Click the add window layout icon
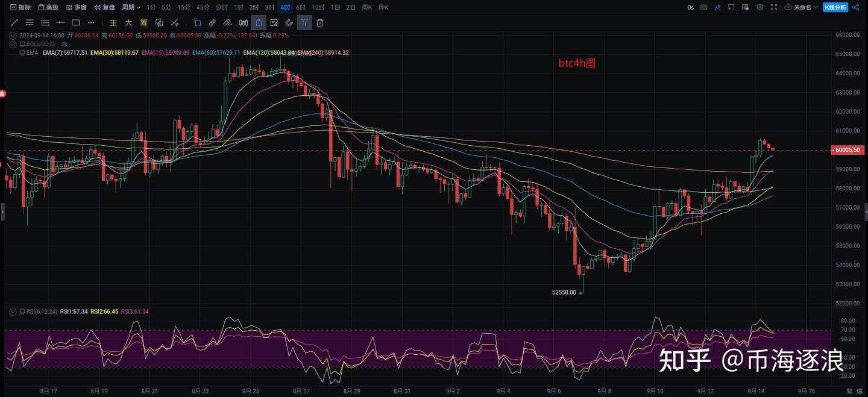 click(x=732, y=7)
